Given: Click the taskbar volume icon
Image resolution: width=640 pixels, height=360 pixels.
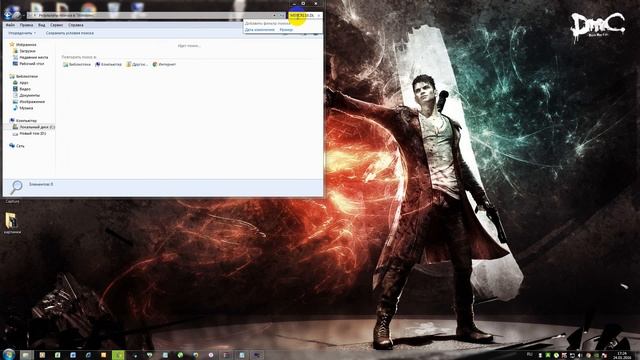Looking at the screenshot, I should [580, 356].
